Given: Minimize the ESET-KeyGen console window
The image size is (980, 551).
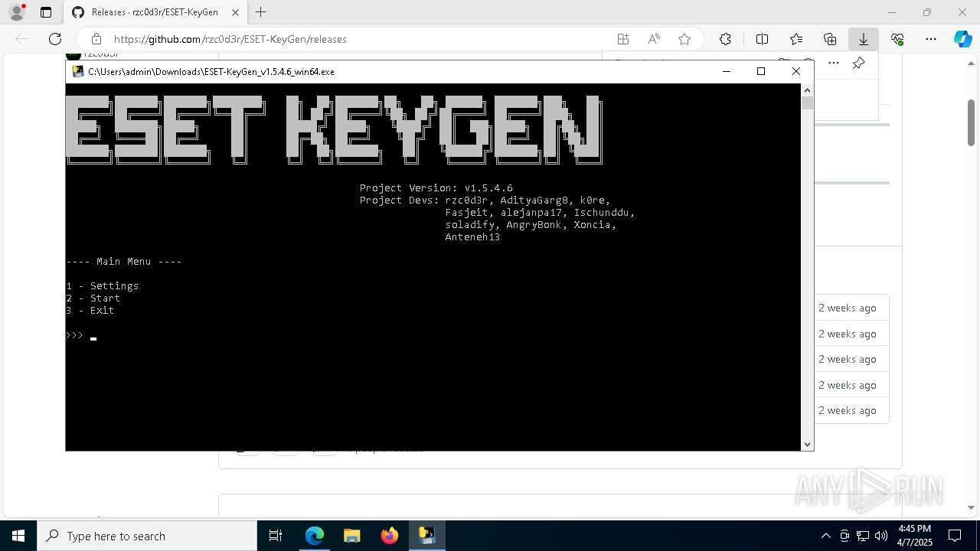Looking at the screenshot, I should pos(726,71).
